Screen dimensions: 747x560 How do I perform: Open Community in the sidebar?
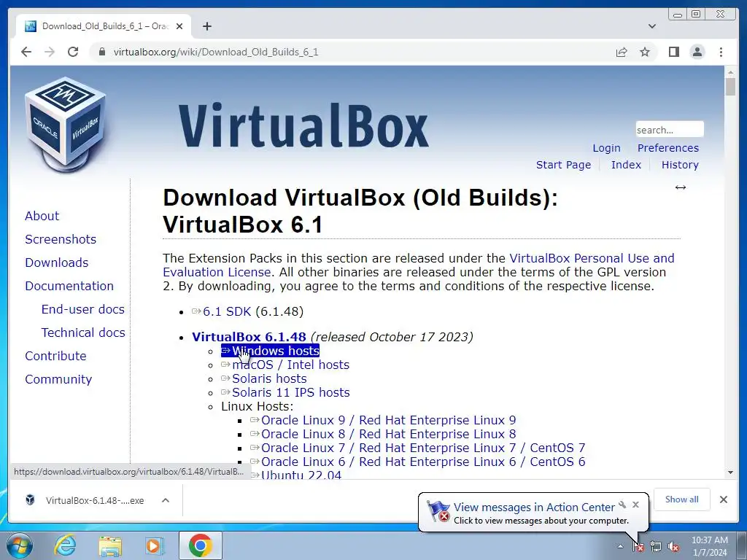58,379
